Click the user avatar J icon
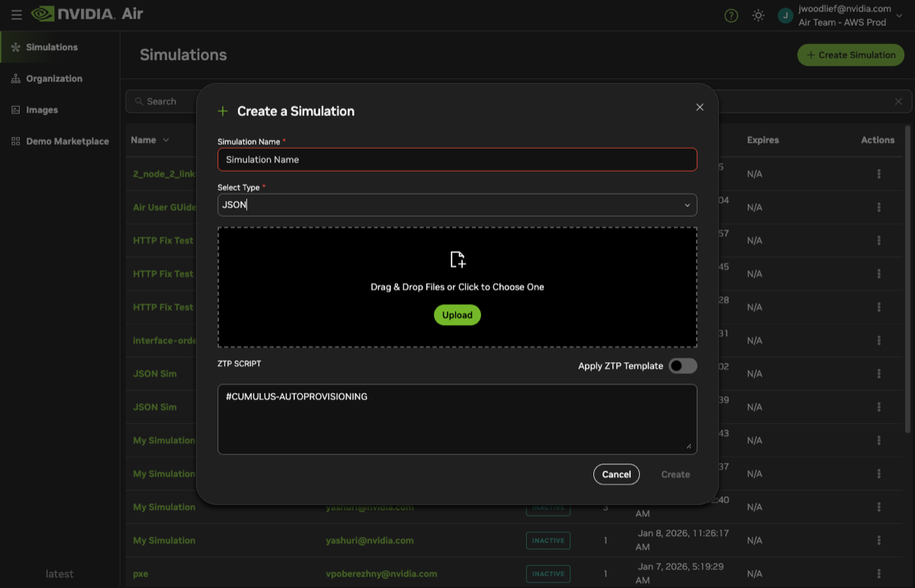Viewport: 915px width, 588px height. click(x=785, y=15)
